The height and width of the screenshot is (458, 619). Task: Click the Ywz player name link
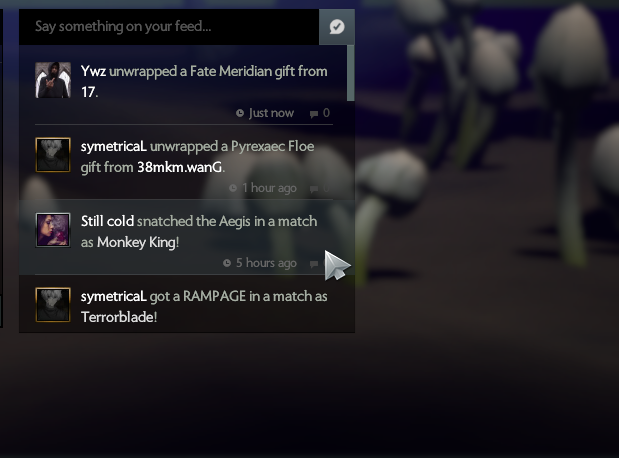[93, 71]
